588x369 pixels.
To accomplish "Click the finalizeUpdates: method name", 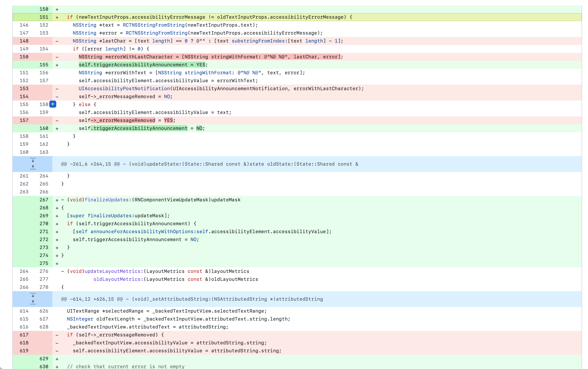I will coord(108,200).
